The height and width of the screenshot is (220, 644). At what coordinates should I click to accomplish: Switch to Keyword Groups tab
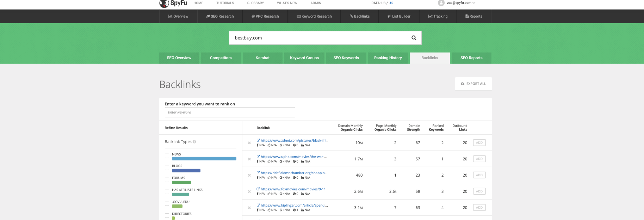tap(304, 58)
